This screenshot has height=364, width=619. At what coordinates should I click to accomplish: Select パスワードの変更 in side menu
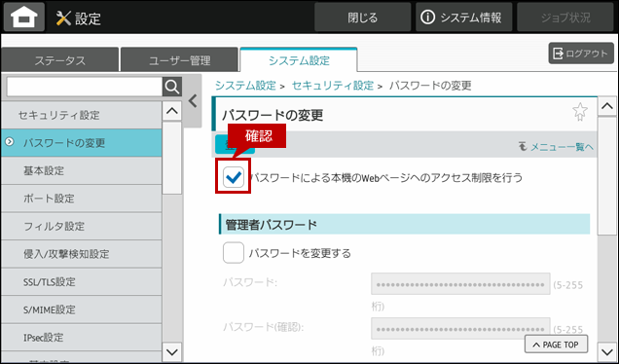point(82,143)
